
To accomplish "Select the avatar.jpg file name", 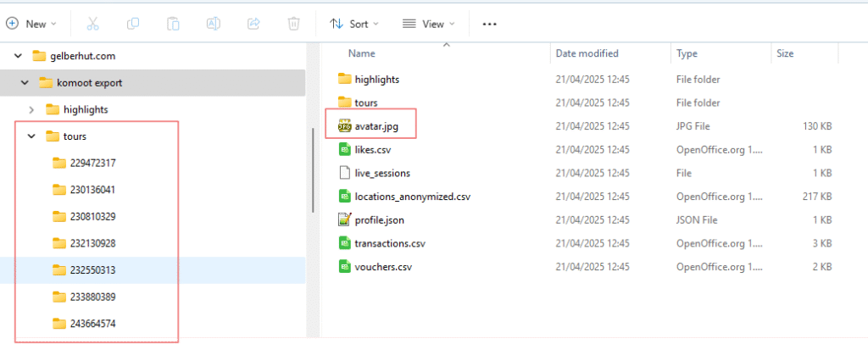I will [377, 126].
